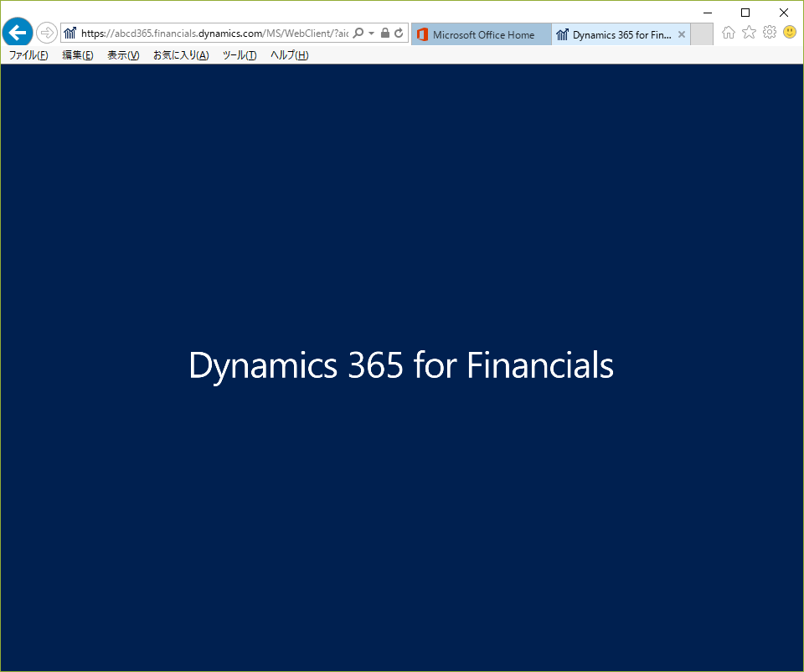The image size is (804, 672).
Task: Click the smiley feedback icon
Action: (x=790, y=33)
